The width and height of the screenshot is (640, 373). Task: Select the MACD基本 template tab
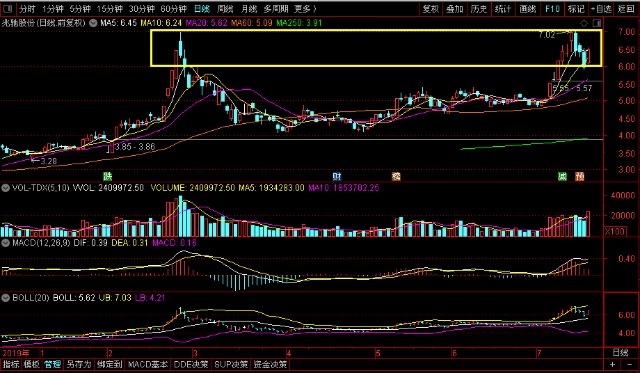[148, 364]
